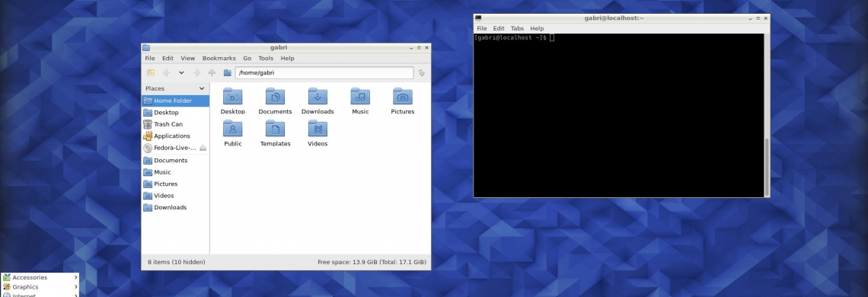Open the terminal Tabs menu
868x297 pixels.
click(x=517, y=28)
